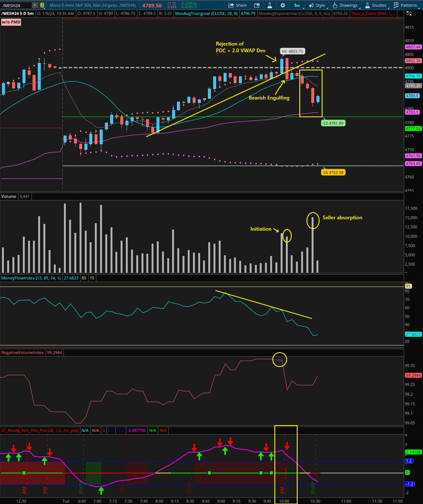The image size is (423, 504).
Task: Open the /MESH24 symbol dropdown arrow
Action: (x=35, y=5)
